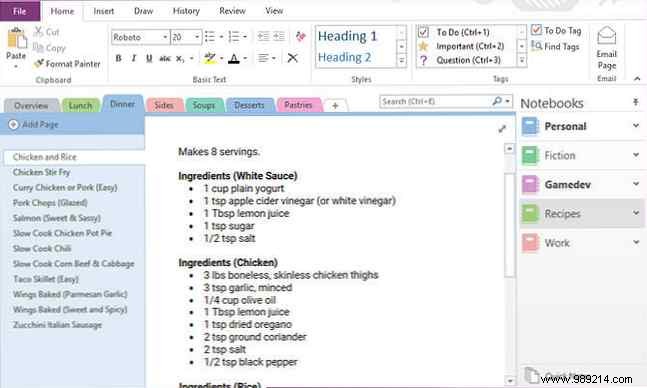This screenshot has height=388, width=647.
Task: Expand the Personal notebook
Action: [x=636, y=126]
